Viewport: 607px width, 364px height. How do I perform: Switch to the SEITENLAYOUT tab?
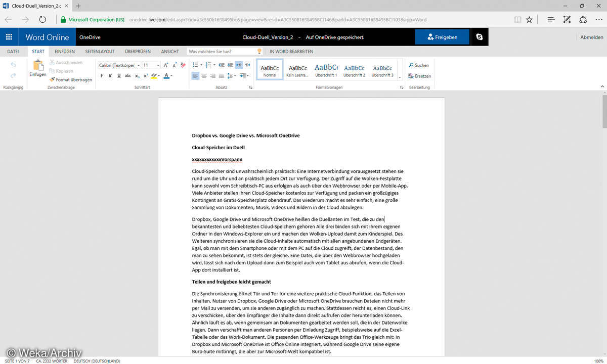100,52
